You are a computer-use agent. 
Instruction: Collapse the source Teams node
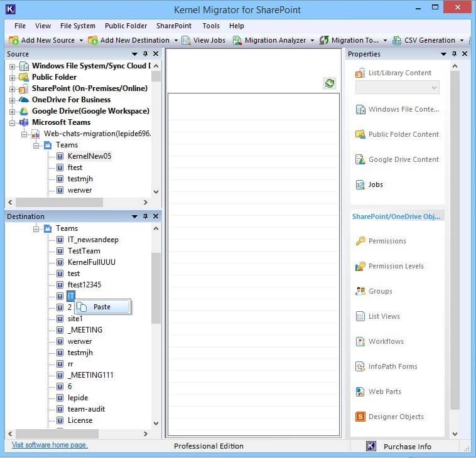pyautogui.click(x=36, y=146)
